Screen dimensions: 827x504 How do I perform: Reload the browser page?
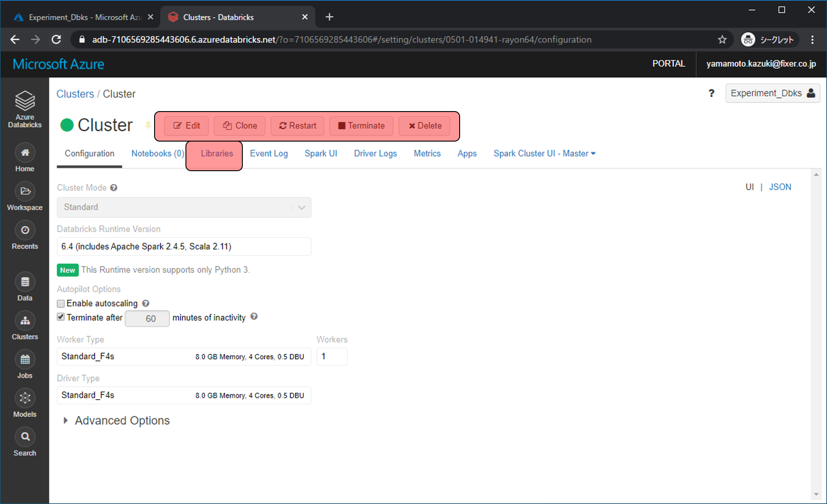click(56, 39)
